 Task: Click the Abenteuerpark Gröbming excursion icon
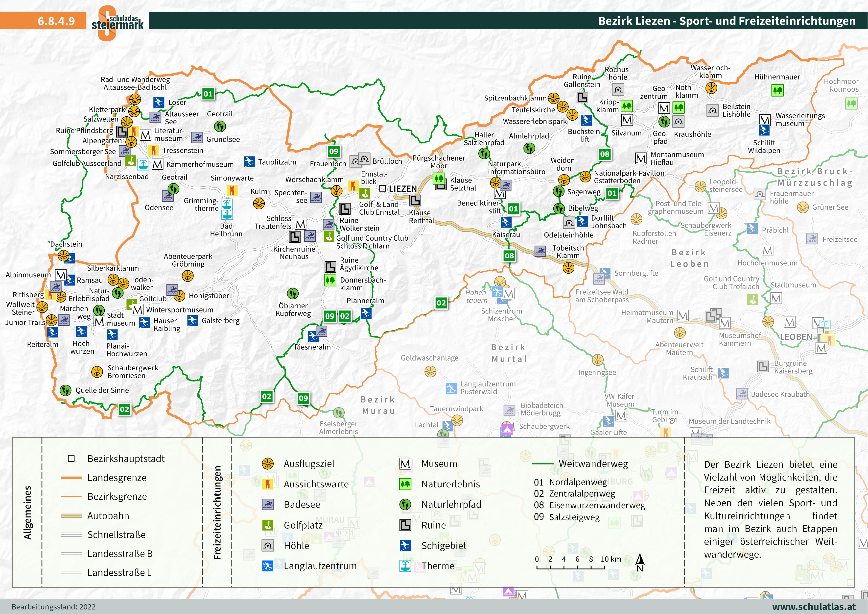[x=188, y=276]
